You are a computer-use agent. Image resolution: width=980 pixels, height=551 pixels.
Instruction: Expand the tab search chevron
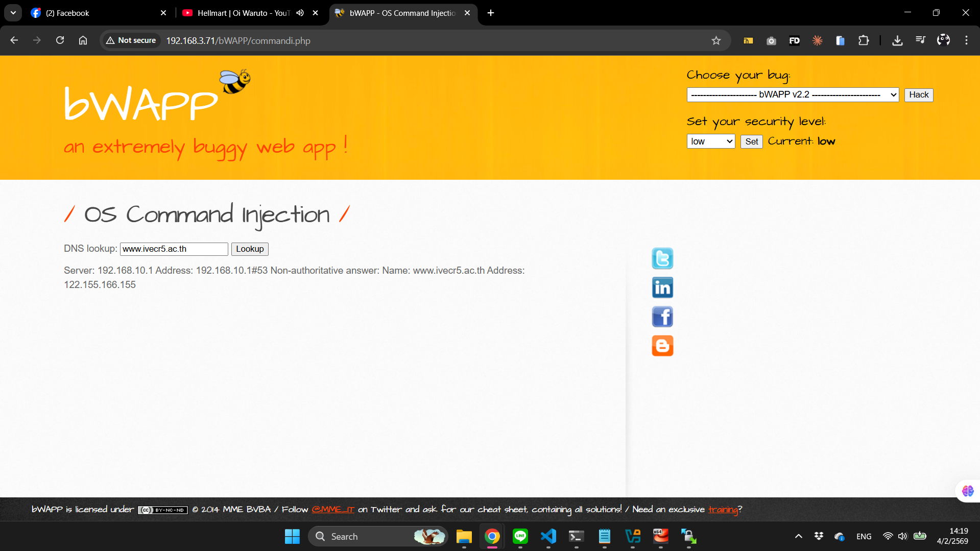(13, 13)
